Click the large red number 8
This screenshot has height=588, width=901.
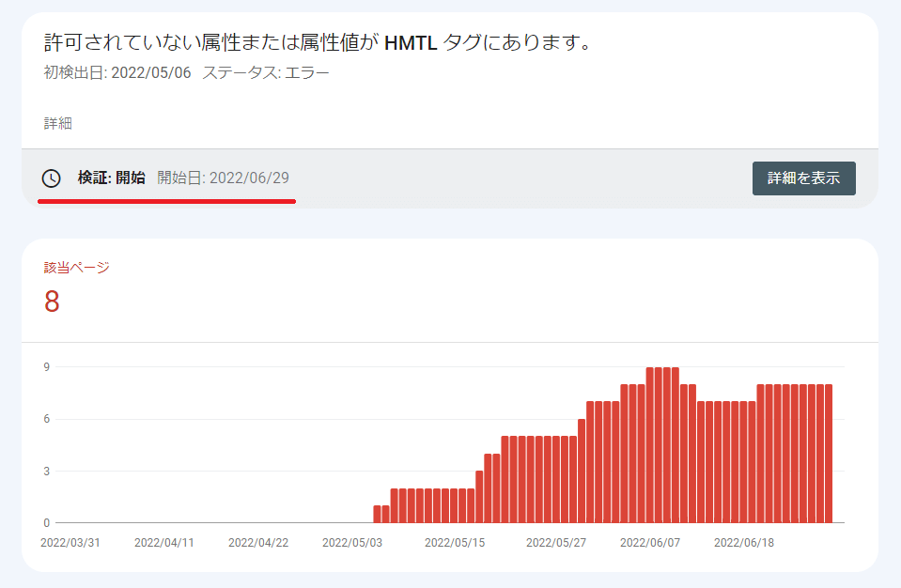coord(53,302)
